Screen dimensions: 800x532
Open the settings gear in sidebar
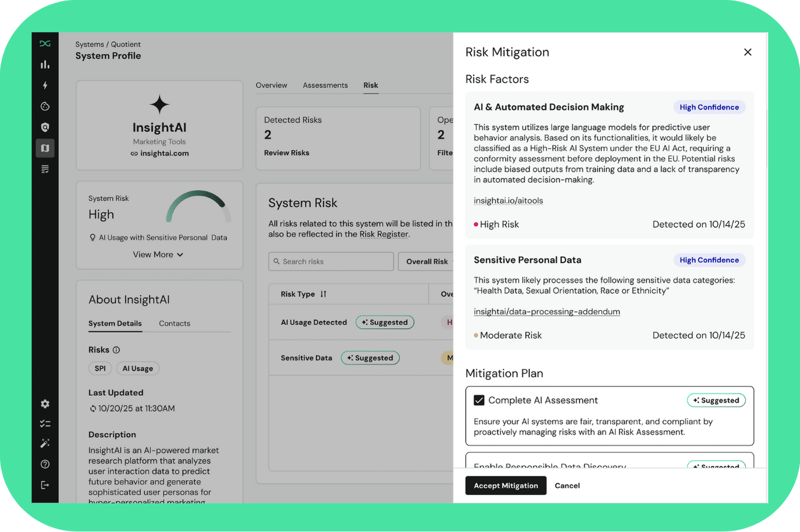[45, 404]
